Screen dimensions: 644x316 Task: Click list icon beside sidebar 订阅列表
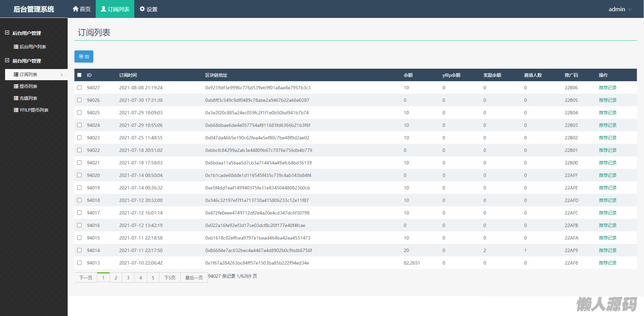click(16, 74)
